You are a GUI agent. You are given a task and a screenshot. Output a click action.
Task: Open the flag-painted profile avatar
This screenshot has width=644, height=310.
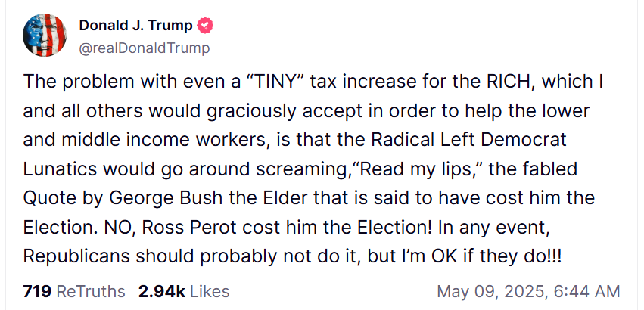(45, 35)
